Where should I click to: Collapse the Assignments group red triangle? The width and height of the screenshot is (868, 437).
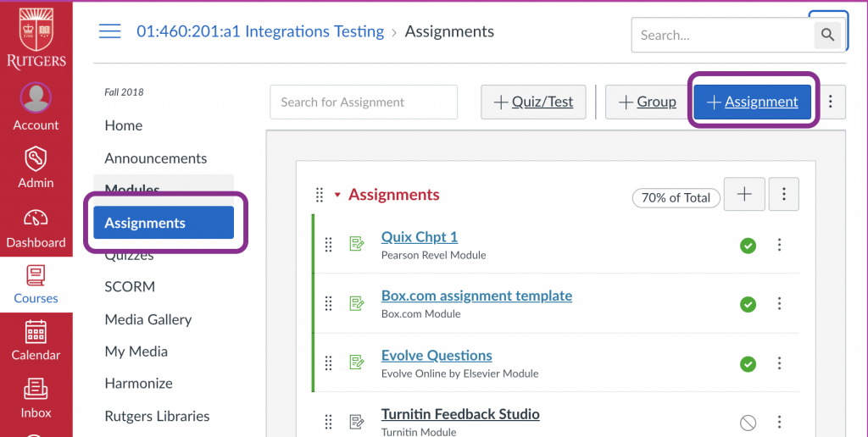pos(337,195)
